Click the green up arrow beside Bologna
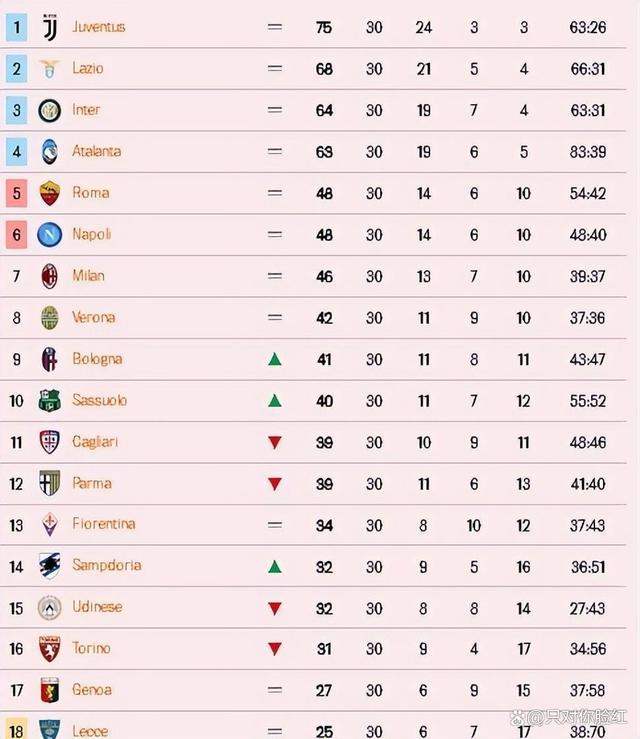The image size is (640, 739). click(275, 360)
